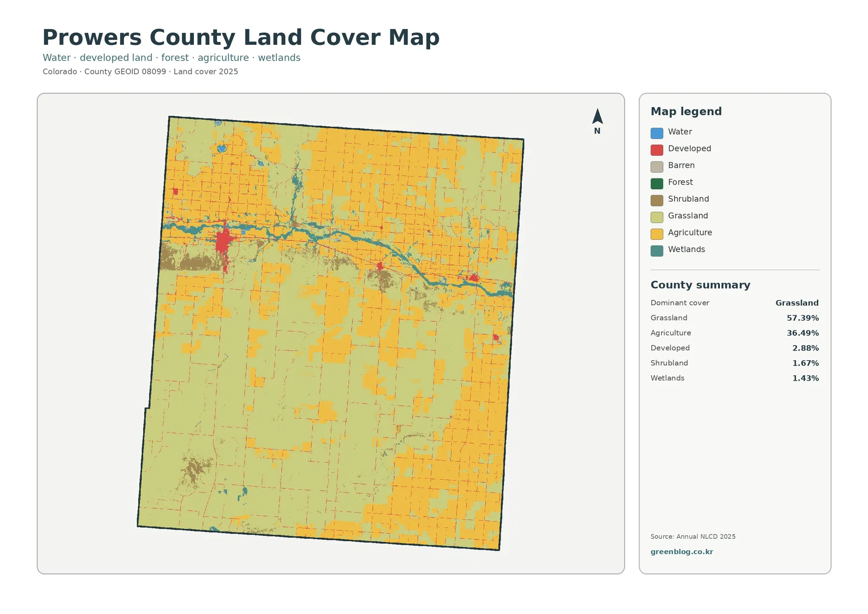Open the greenblog.co.kr link
The image size is (868, 614).
[681, 552]
